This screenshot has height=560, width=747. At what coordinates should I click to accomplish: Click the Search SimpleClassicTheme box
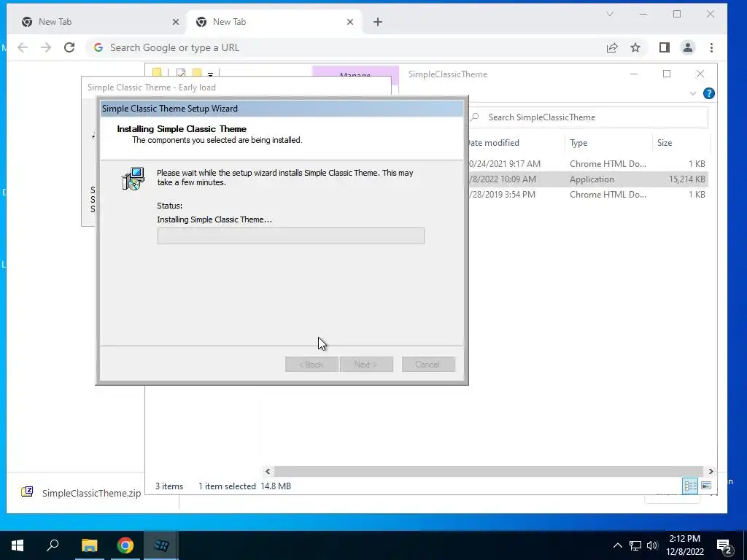coord(588,117)
